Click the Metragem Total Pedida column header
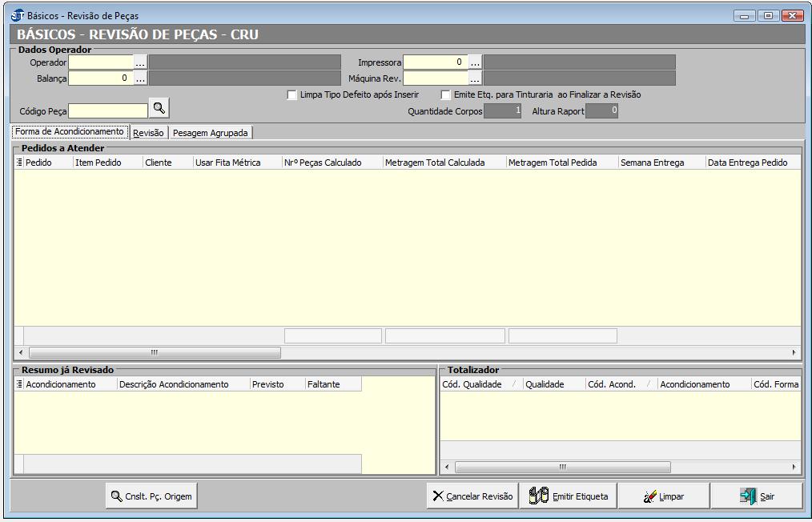The image size is (812, 522). coord(553,163)
